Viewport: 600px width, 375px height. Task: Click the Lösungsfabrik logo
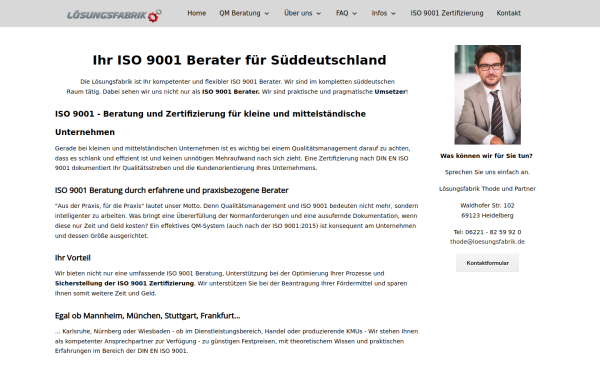tap(114, 16)
